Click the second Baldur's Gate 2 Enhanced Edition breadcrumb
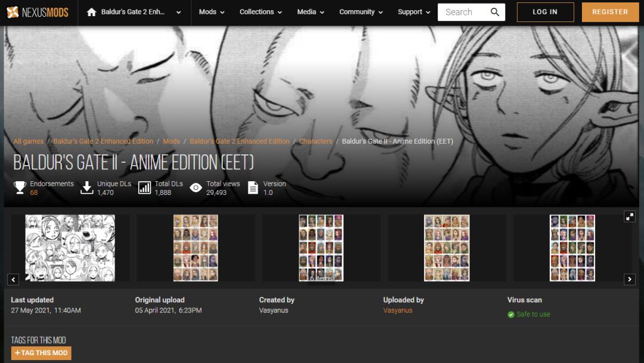 click(240, 141)
